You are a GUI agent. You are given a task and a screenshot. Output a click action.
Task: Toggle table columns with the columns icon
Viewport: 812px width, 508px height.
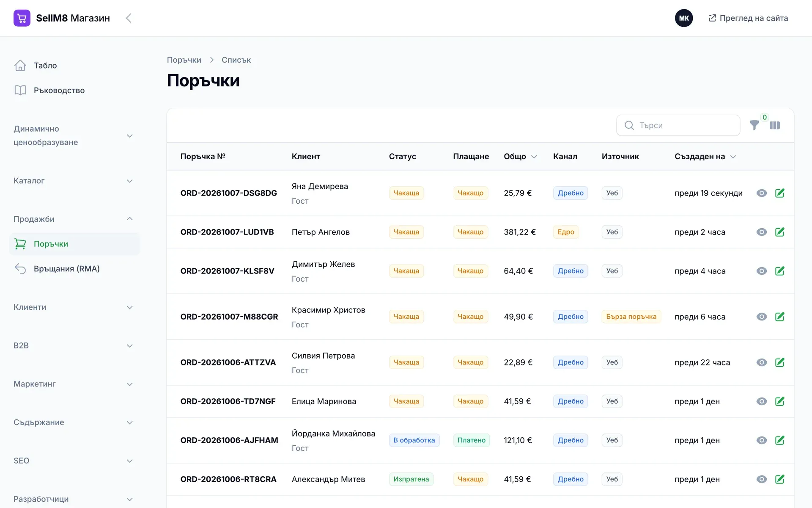pos(775,125)
